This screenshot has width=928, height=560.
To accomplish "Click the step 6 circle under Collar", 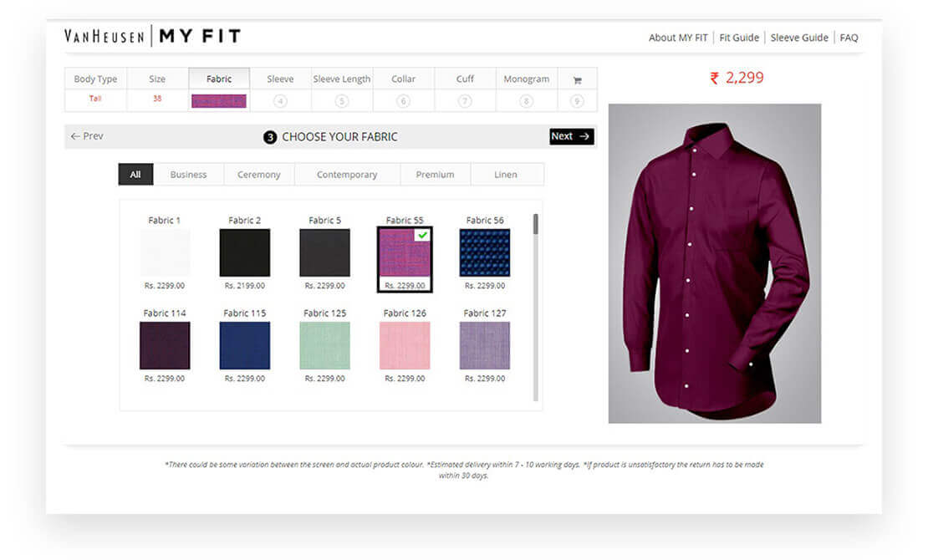I will pyautogui.click(x=404, y=101).
